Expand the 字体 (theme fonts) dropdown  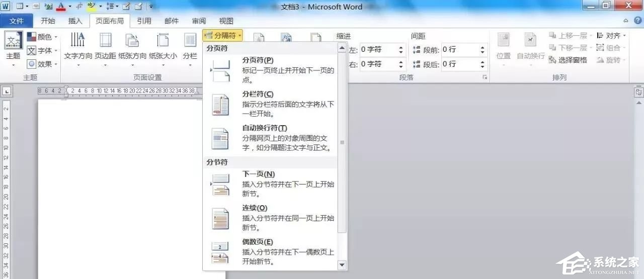pyautogui.click(x=42, y=50)
